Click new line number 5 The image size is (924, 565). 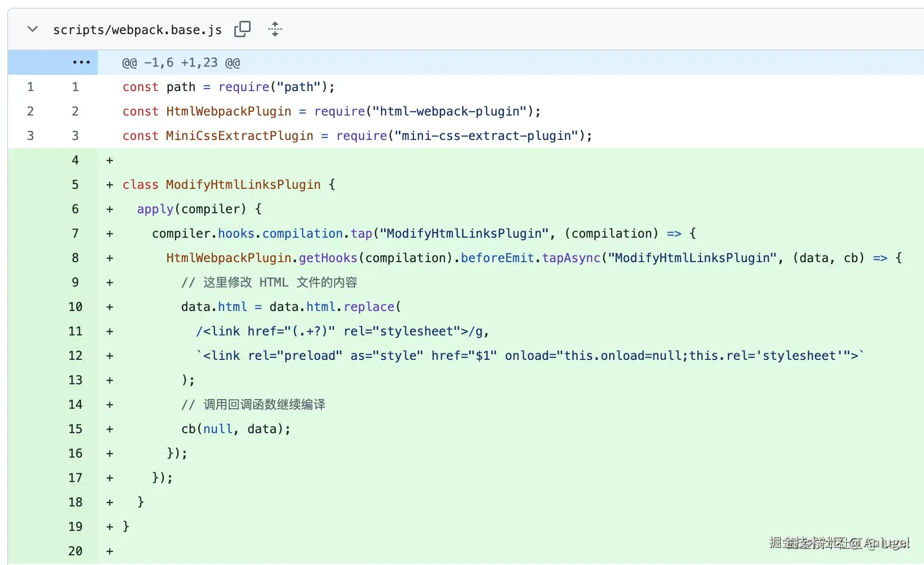tap(75, 184)
